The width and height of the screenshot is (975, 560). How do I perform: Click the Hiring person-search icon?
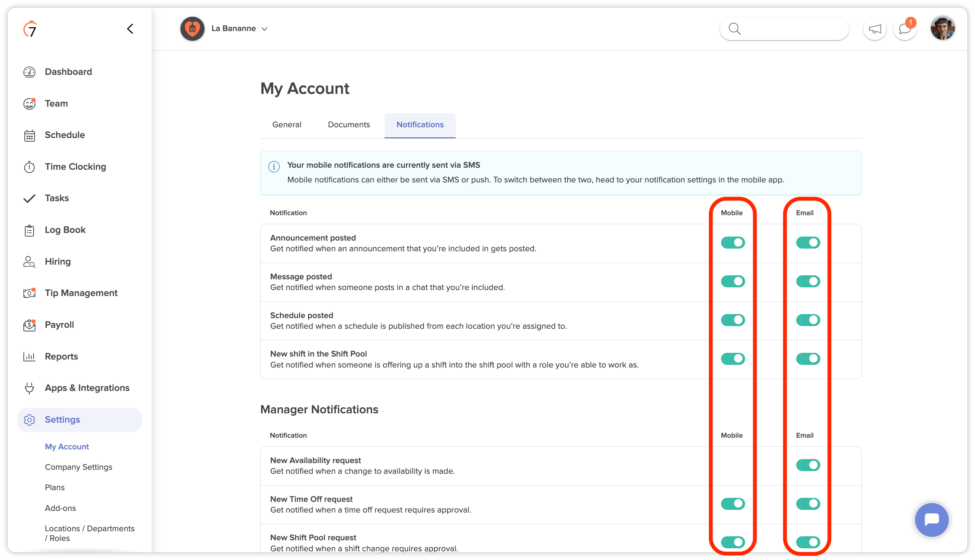[29, 262]
